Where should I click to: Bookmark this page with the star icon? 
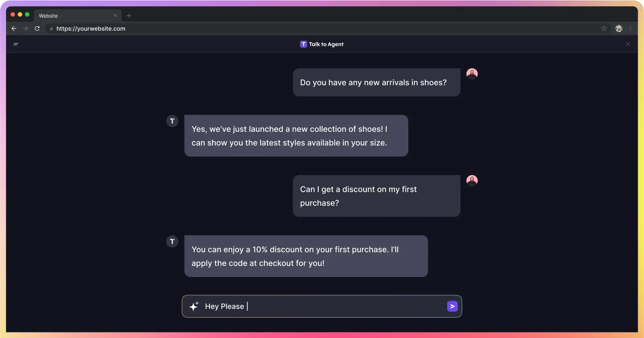pos(604,28)
